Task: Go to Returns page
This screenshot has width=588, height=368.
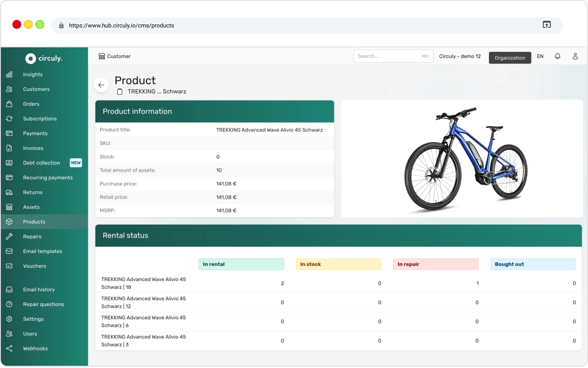Action: coord(33,192)
